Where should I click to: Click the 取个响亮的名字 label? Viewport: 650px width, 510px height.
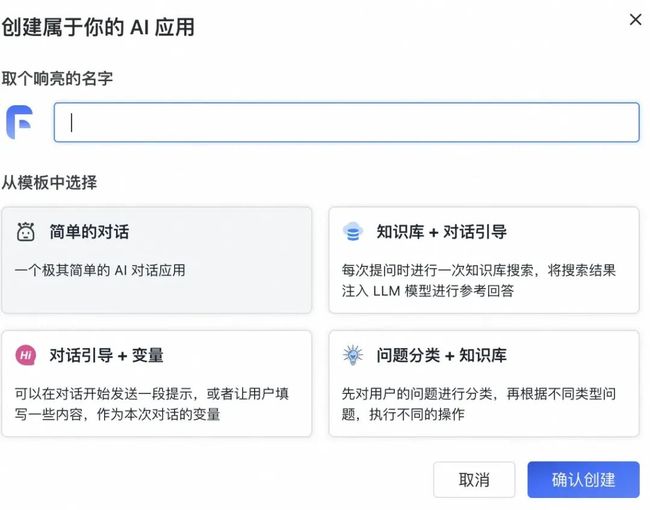click(x=57, y=78)
